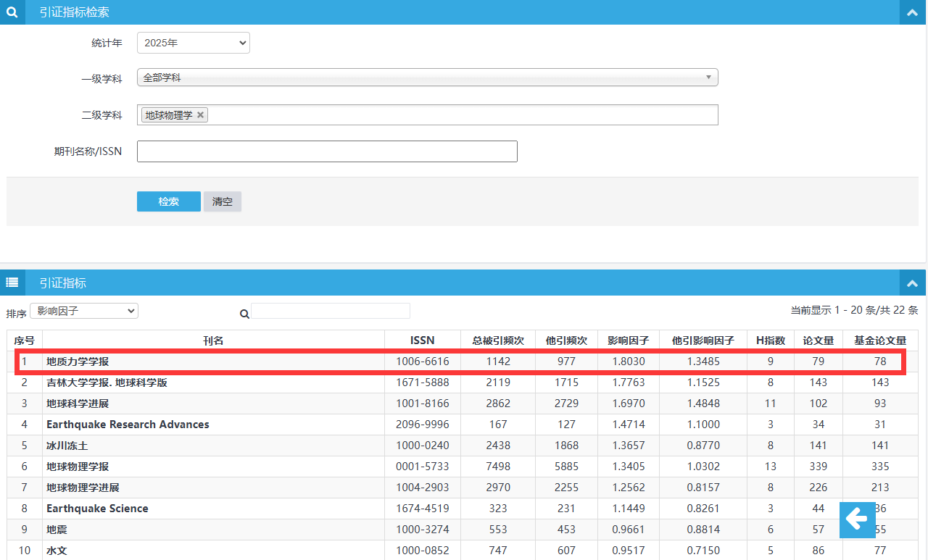
Task: Open the journal 地质力学学报
Action: 78,361
